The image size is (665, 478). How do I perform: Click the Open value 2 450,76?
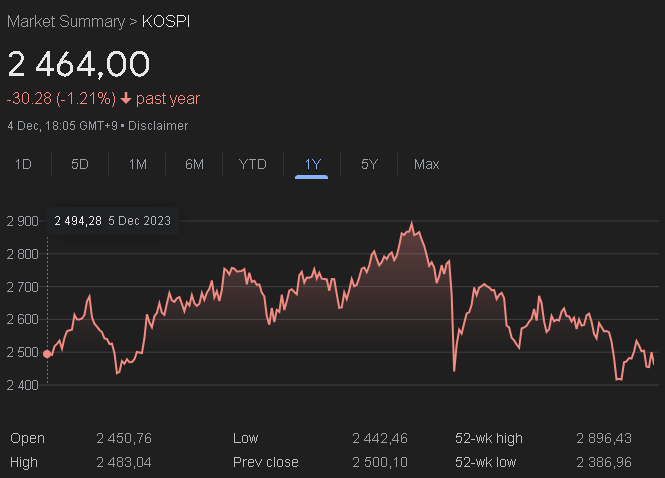point(124,438)
